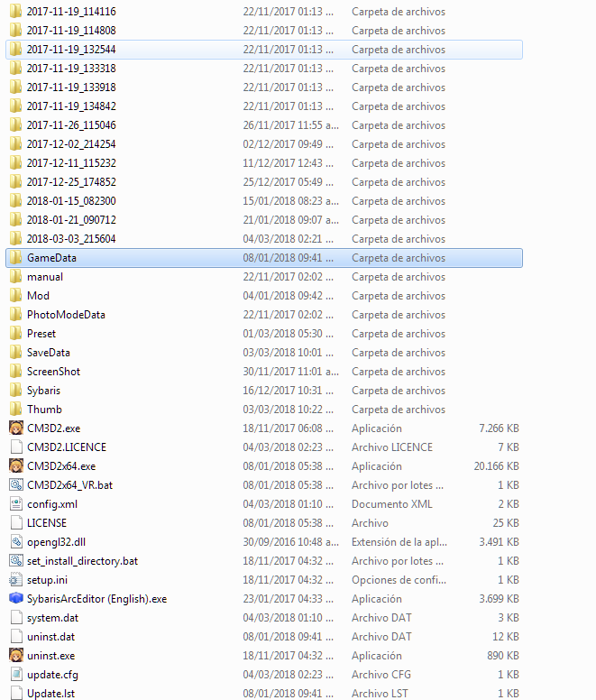Click the Opciones de confi... type text

click(x=399, y=580)
